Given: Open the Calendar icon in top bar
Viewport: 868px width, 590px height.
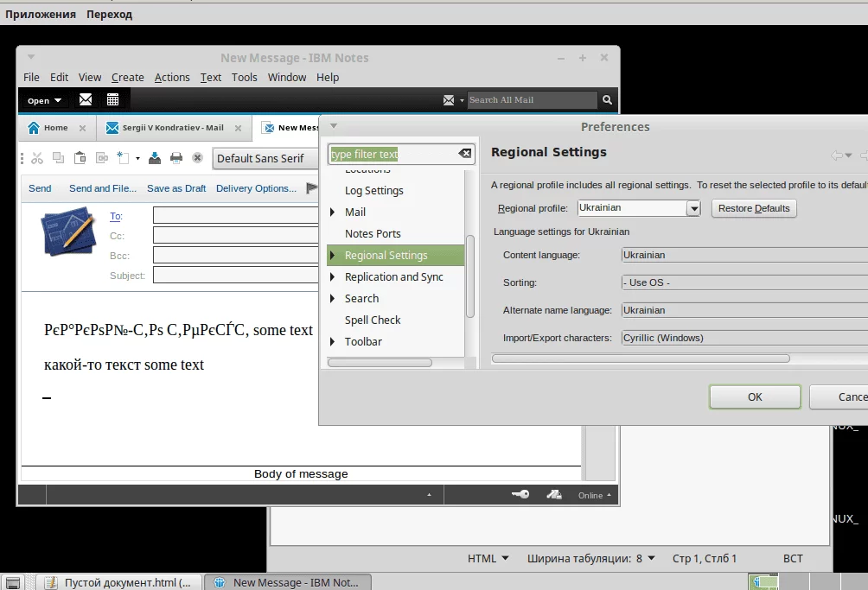Looking at the screenshot, I should [112, 100].
